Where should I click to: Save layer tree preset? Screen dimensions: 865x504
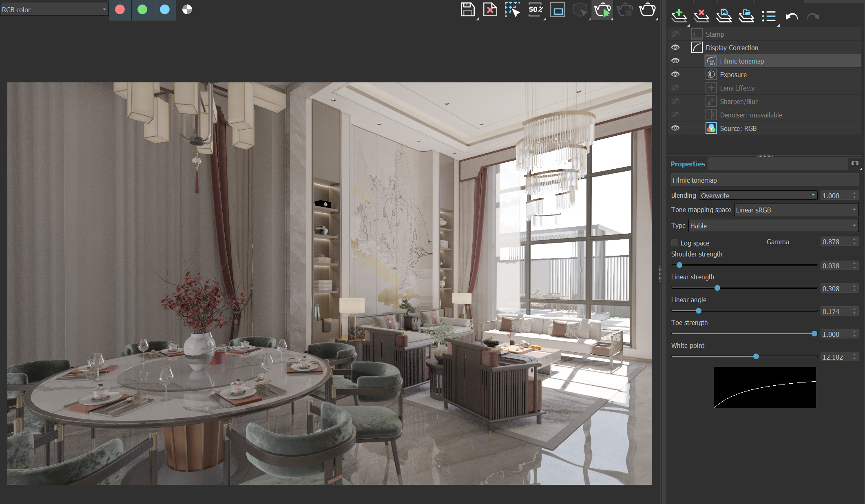tap(724, 16)
